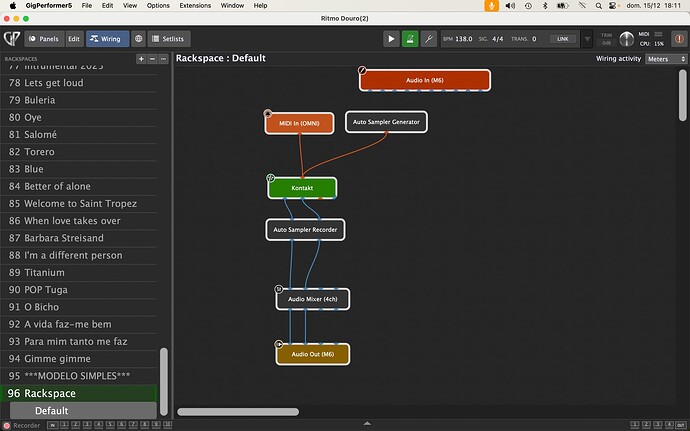The height and width of the screenshot is (431, 690).
Task: Select rackspace 95 ***MODELO SIMPLES***
Action: pyautogui.click(x=79, y=376)
